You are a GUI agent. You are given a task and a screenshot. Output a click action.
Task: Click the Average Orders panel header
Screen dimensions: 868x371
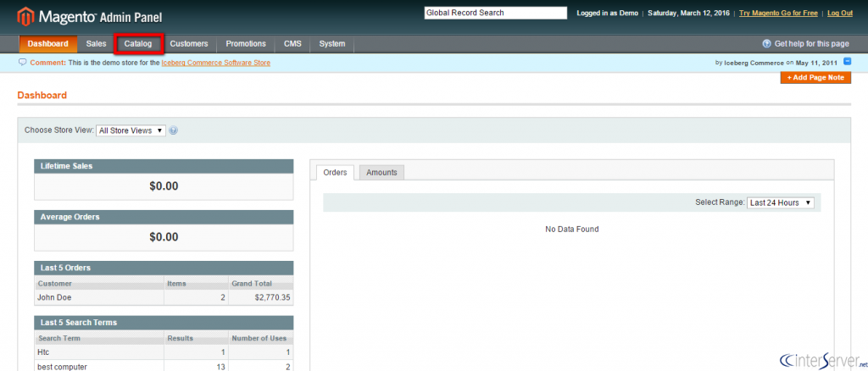164,218
